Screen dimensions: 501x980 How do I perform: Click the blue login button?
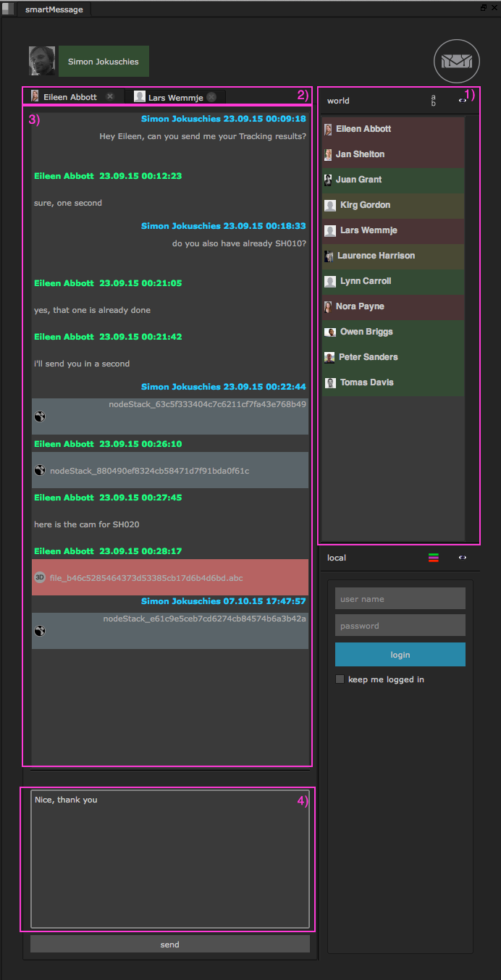pos(400,654)
